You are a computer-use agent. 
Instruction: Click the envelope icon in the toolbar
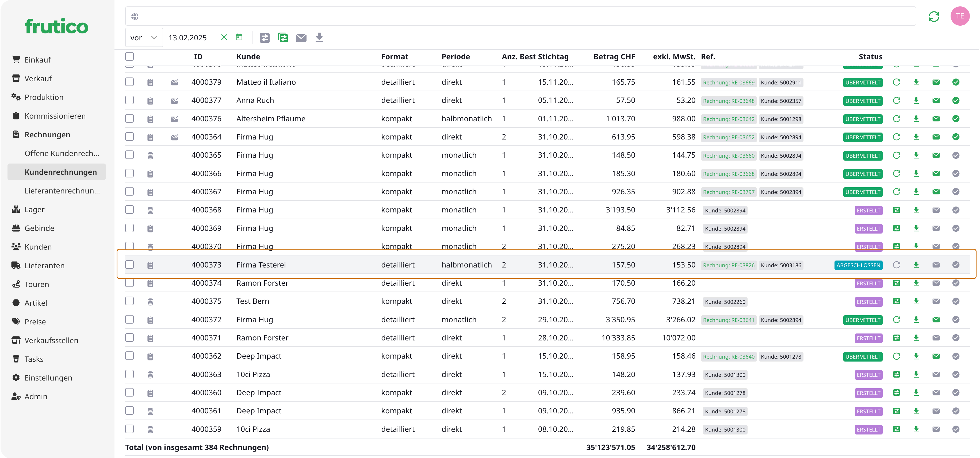(301, 38)
